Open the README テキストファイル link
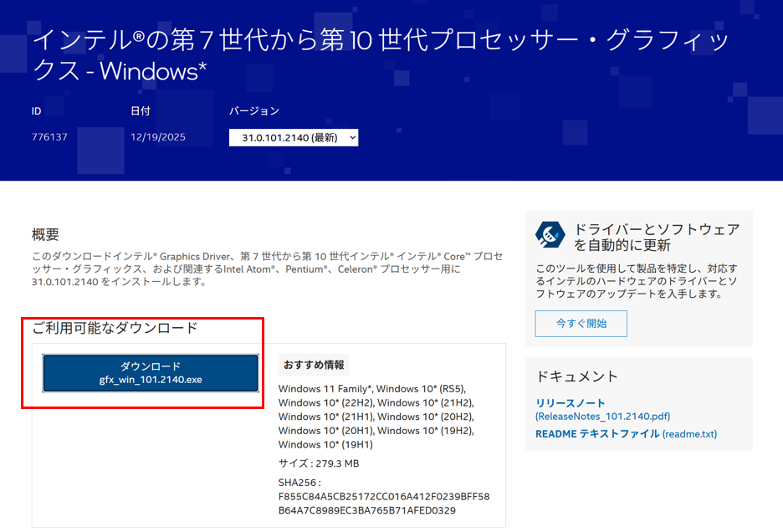 [626, 434]
